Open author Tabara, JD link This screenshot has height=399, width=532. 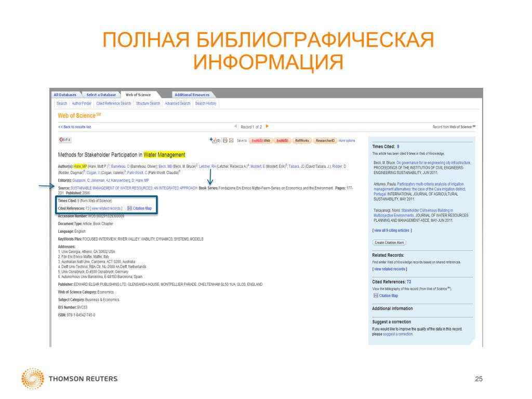tap(297, 166)
